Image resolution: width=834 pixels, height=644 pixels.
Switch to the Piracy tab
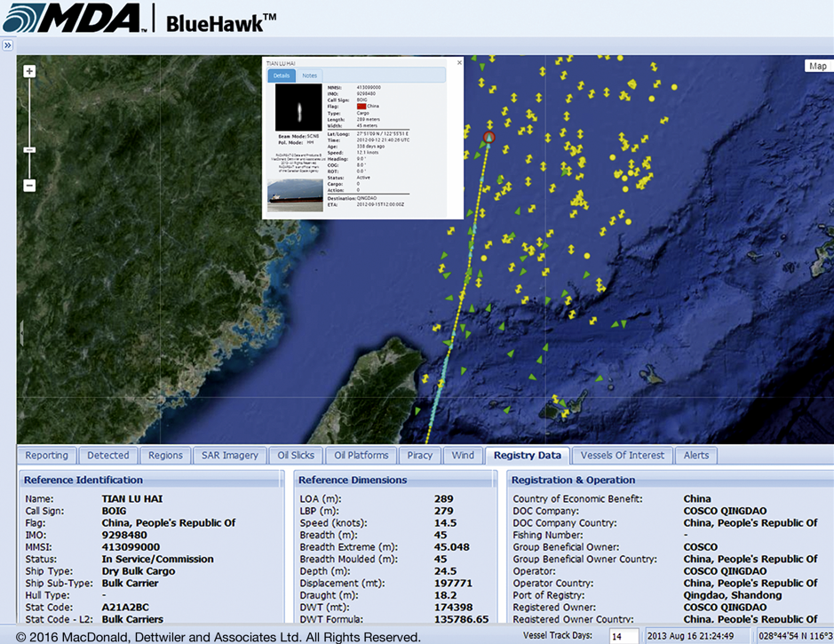point(419,456)
